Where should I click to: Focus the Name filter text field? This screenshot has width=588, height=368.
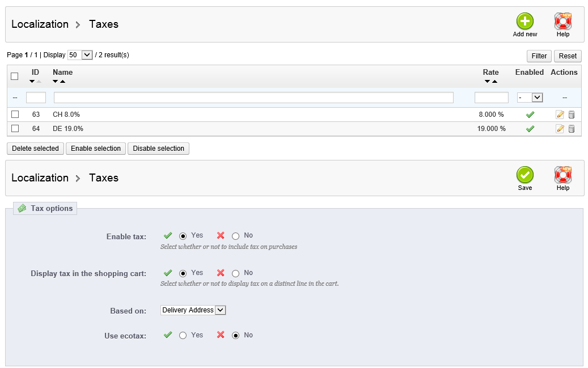(253, 98)
